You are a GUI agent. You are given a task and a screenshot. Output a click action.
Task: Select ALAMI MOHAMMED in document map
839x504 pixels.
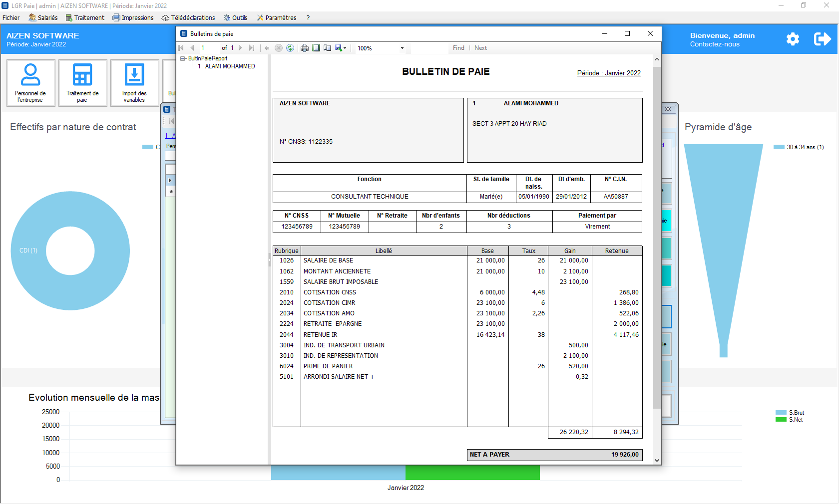pos(230,66)
